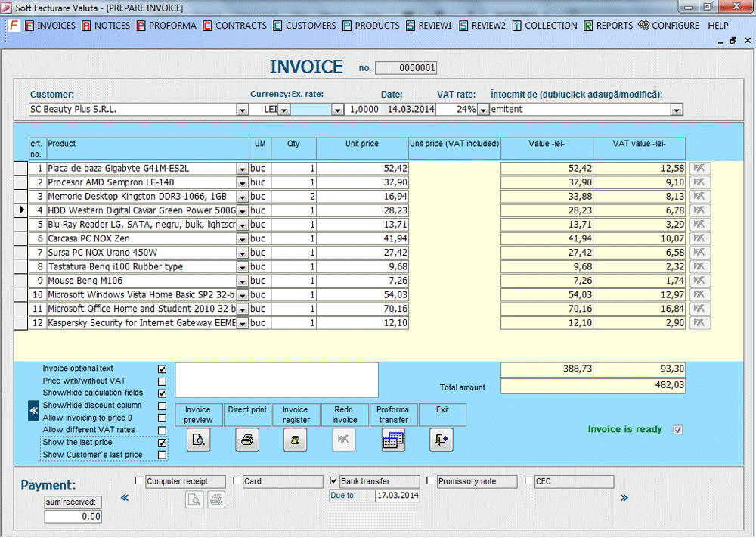Open the Ex. rate dropdown
This screenshot has width=756, height=538.
click(337, 110)
